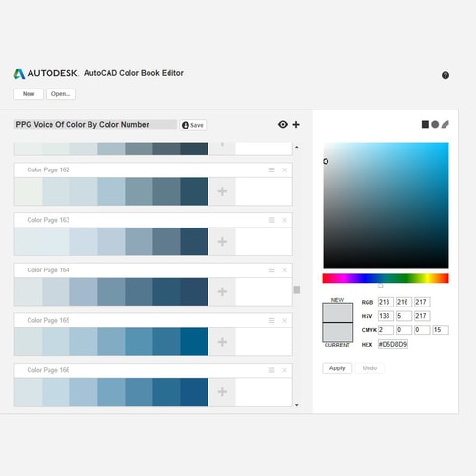Select first light gray swatch in Color Page 164
Viewport: 476px width, 476px height.
[29, 291]
